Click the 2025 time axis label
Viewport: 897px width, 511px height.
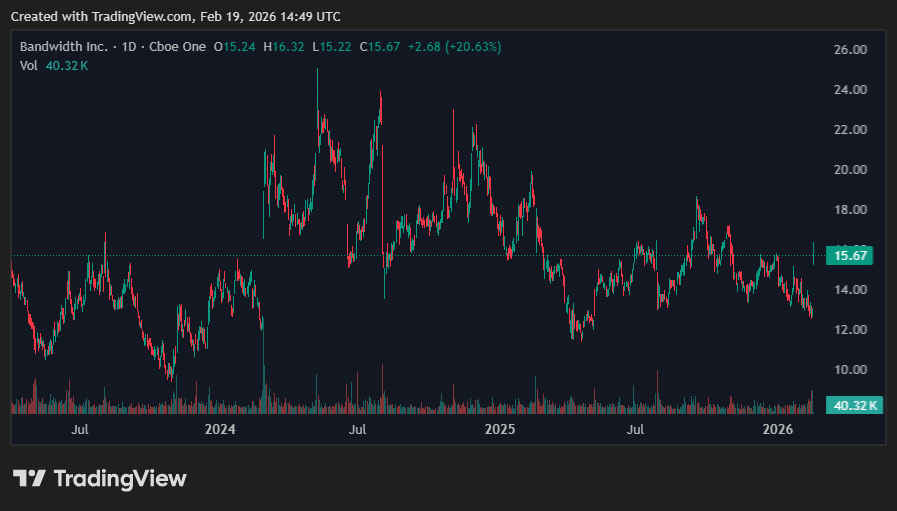point(500,430)
